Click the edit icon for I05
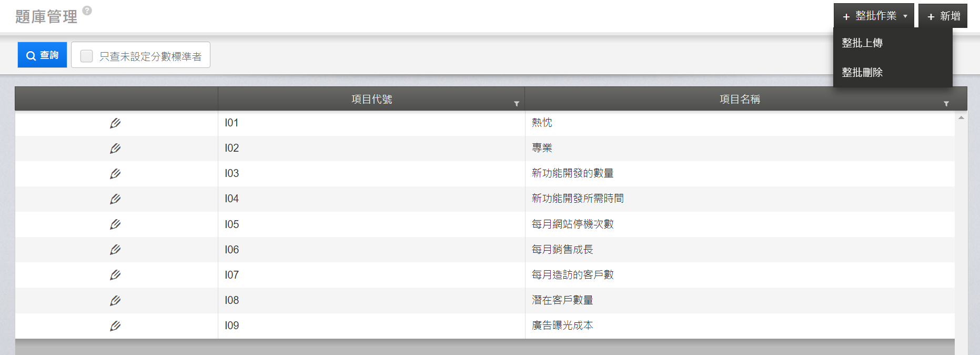Viewport: 980px width, 355px height. 115,224
